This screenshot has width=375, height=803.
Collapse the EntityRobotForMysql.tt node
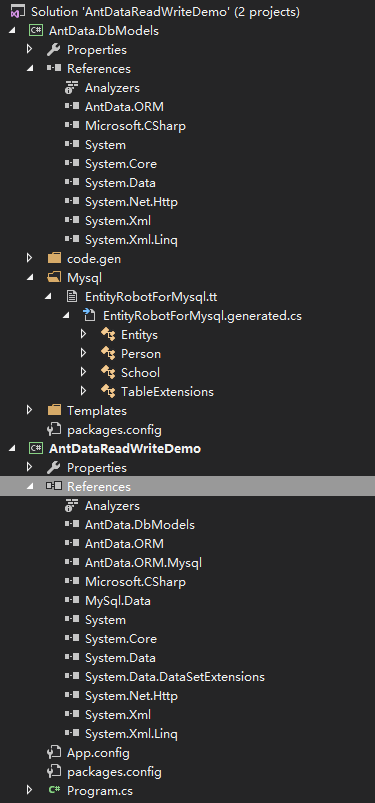(48, 297)
